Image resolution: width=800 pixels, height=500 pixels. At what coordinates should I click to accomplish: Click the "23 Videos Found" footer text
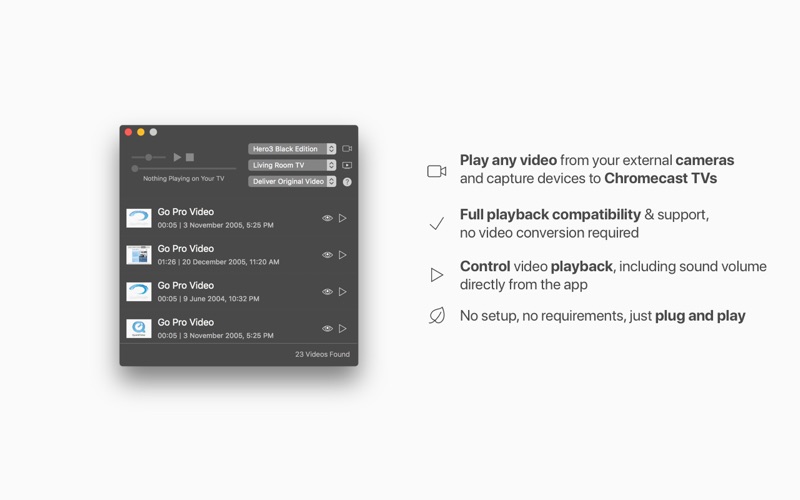(322, 354)
